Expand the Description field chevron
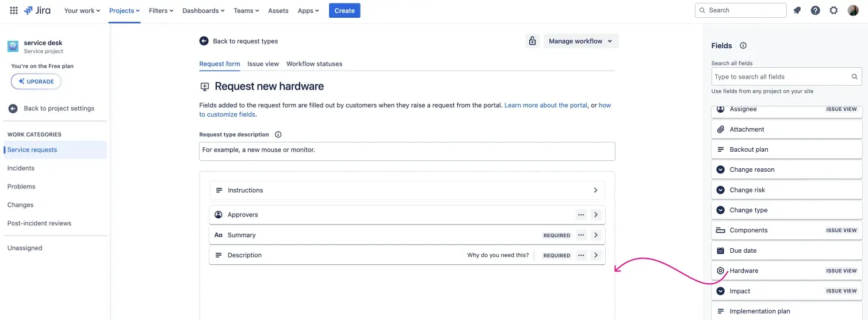The image size is (868, 320). [596, 255]
